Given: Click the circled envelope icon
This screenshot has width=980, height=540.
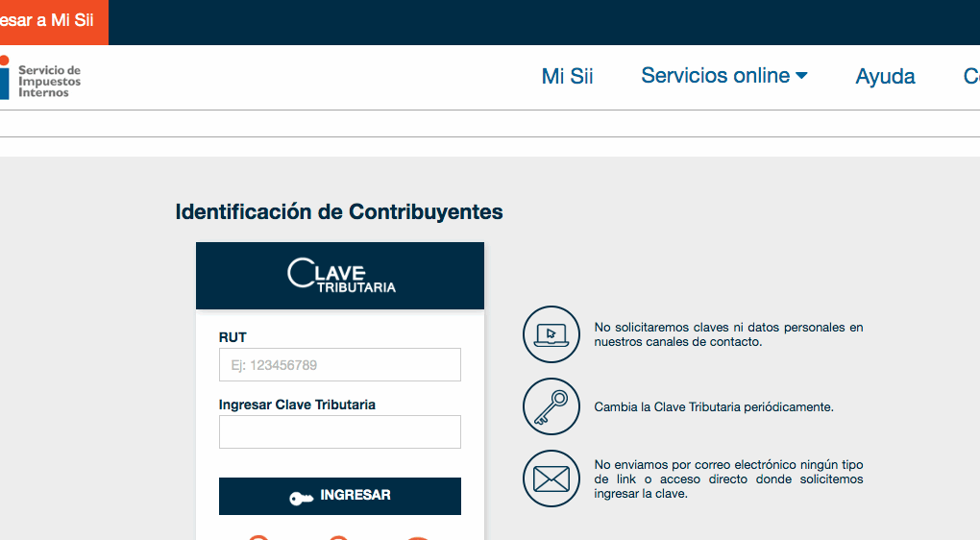Looking at the screenshot, I should click(551, 479).
